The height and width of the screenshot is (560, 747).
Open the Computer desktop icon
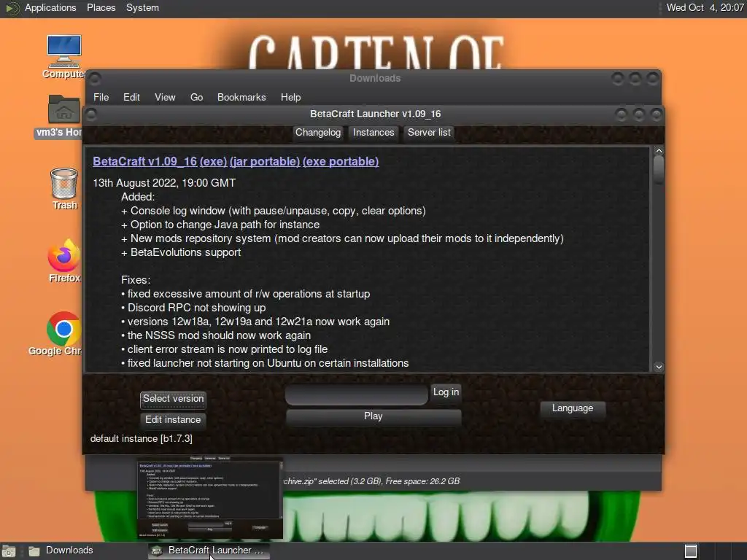coord(64,56)
